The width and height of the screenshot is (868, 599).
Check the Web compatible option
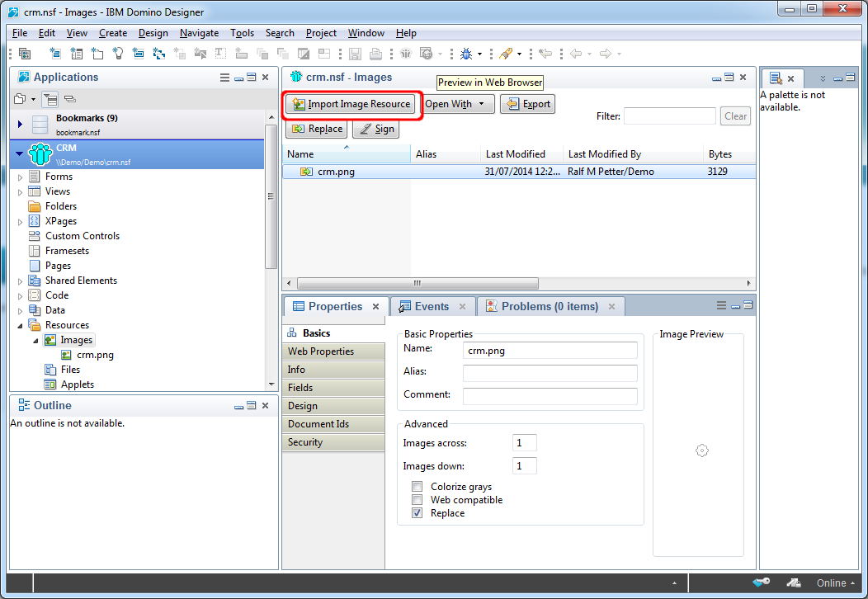pos(417,500)
